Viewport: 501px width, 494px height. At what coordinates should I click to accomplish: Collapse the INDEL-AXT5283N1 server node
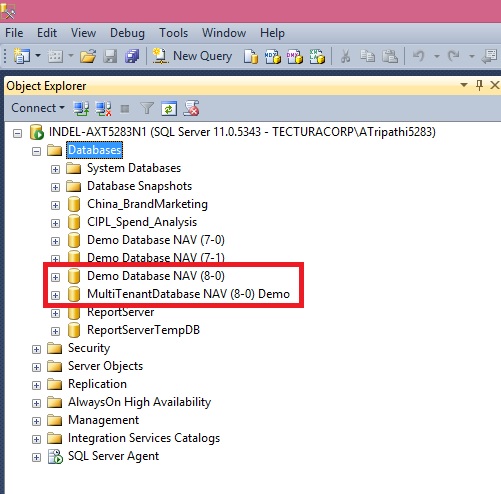(x=17, y=134)
